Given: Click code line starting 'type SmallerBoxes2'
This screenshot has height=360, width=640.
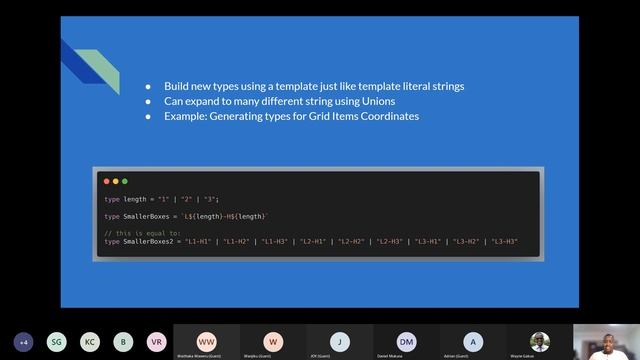Looking at the screenshot, I should tap(311, 242).
